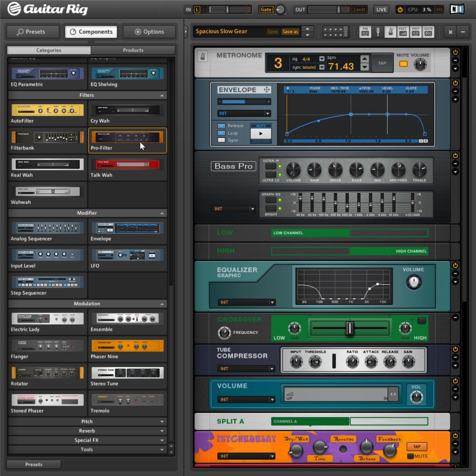Enable the Envelope Release checkbox

tap(221, 126)
